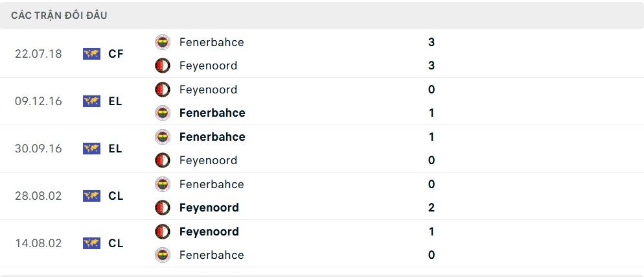
Task: Select the CF competition label
Action: tap(116, 54)
